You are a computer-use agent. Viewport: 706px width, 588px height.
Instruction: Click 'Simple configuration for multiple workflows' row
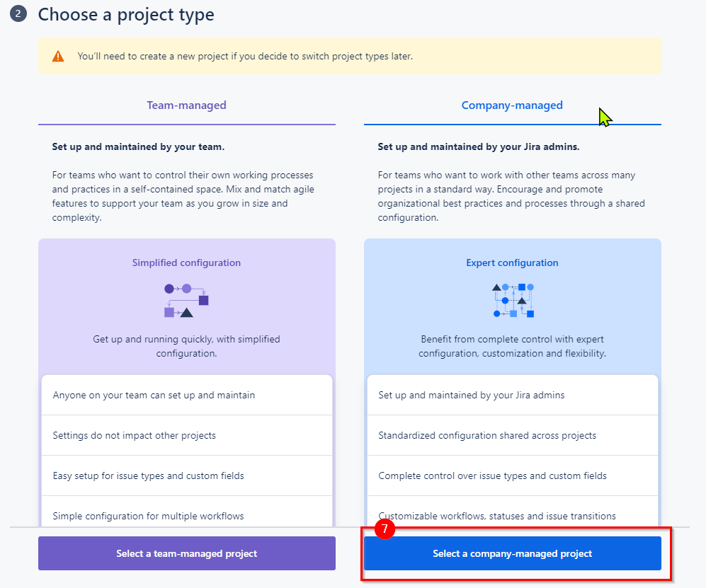click(x=187, y=512)
